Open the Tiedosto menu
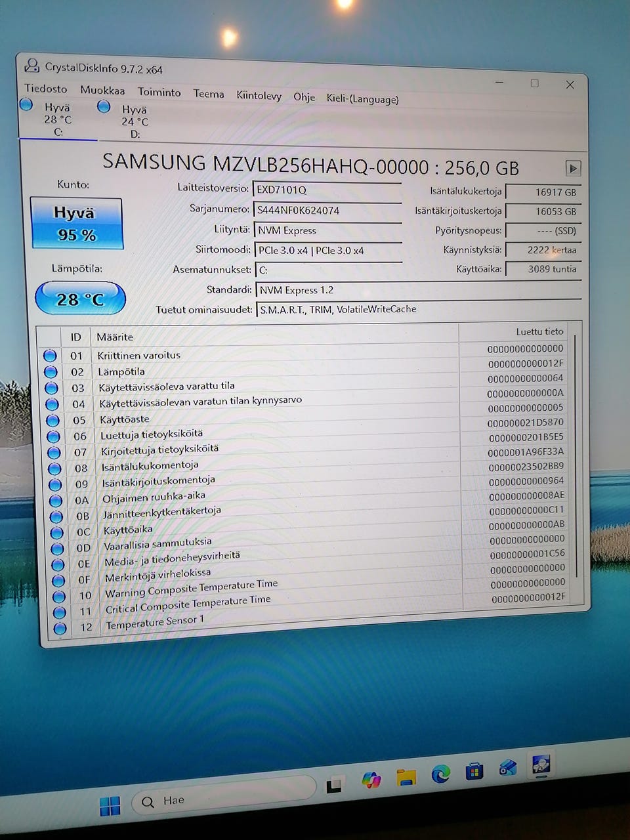630x840 pixels. click(x=46, y=89)
